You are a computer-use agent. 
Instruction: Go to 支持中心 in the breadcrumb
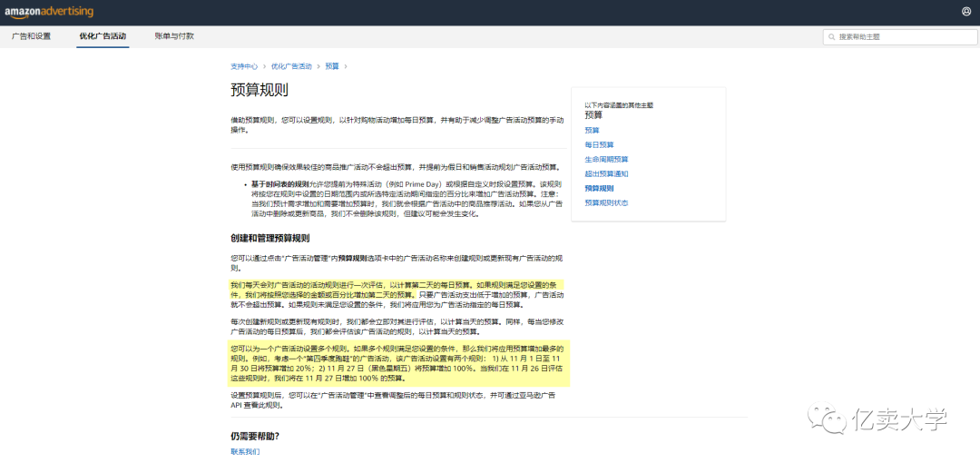coord(243,66)
